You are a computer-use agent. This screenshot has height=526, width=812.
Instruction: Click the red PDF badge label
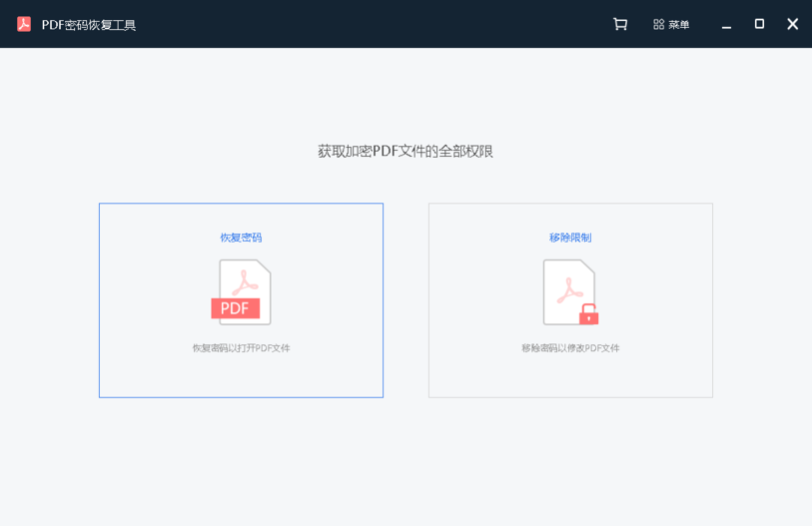point(235,308)
